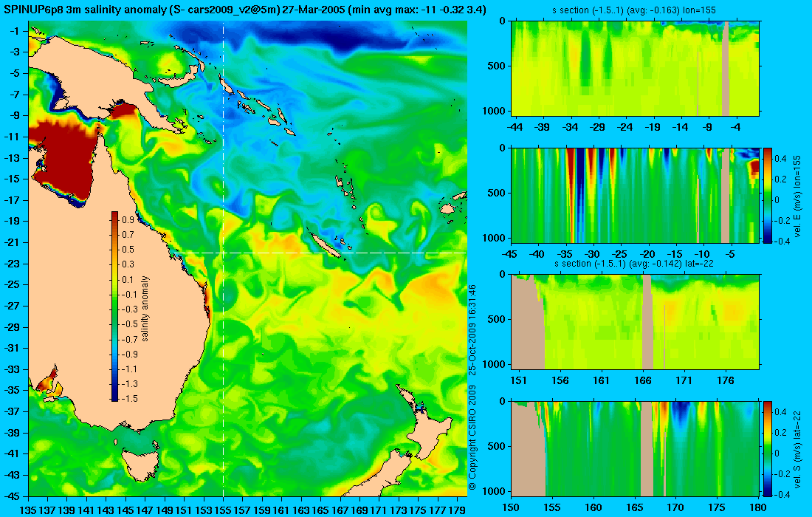The width and height of the screenshot is (812, 517).
Task: Click the main plot title starting with SPINUP6p8
Action: tap(246, 10)
